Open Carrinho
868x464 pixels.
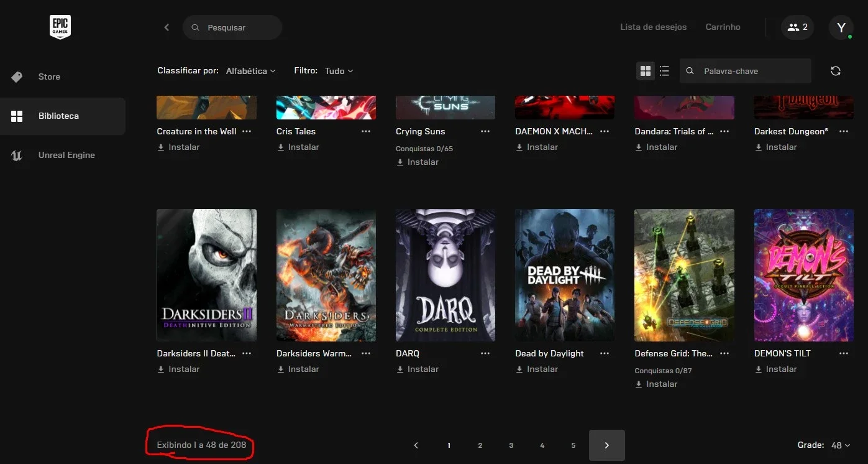tap(723, 27)
